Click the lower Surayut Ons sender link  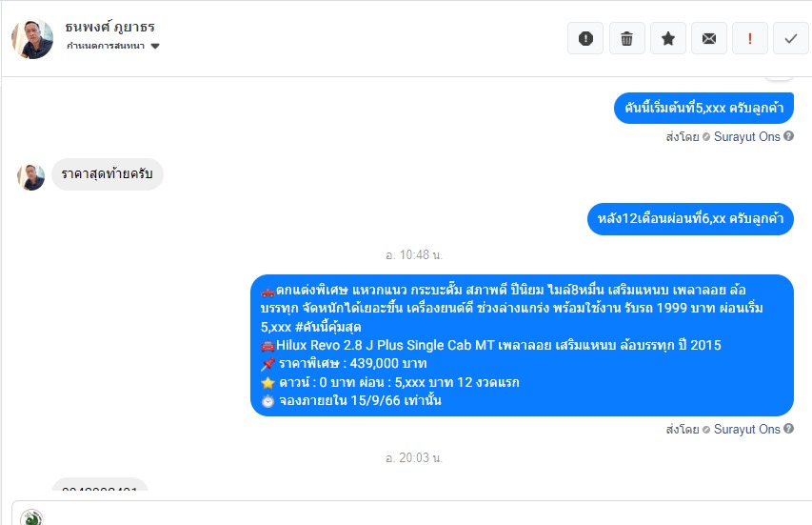click(746, 429)
